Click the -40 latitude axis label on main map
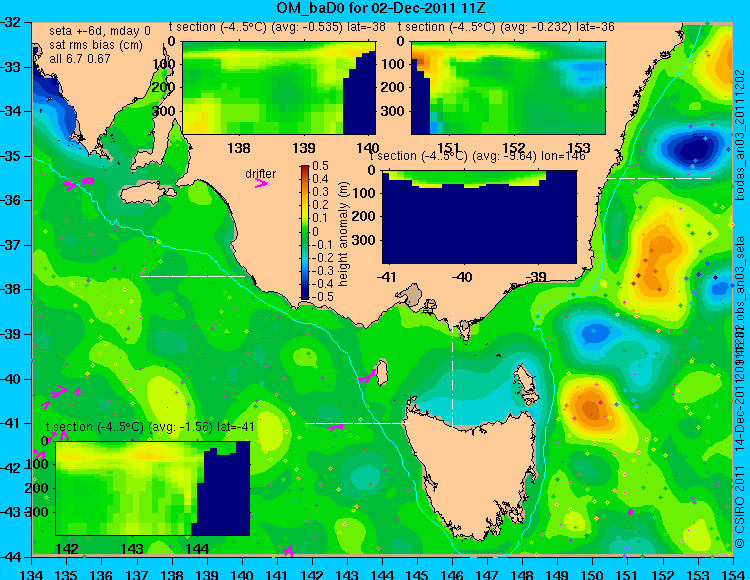 coord(11,379)
